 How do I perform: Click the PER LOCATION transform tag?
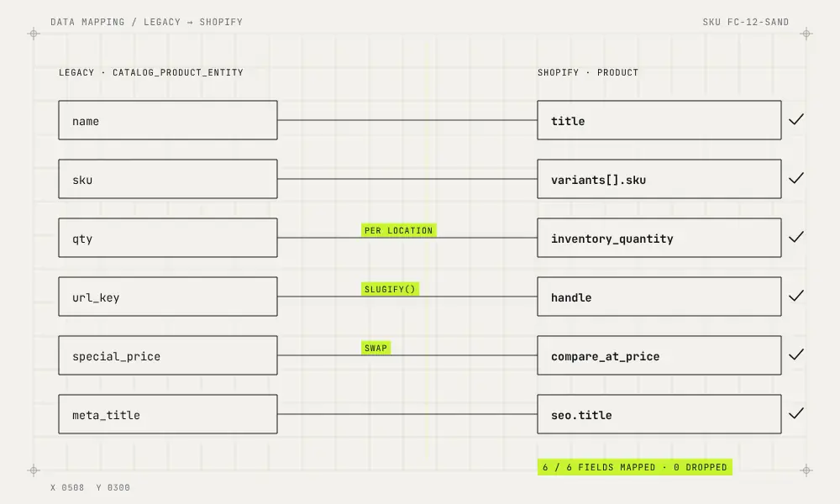[398, 230]
